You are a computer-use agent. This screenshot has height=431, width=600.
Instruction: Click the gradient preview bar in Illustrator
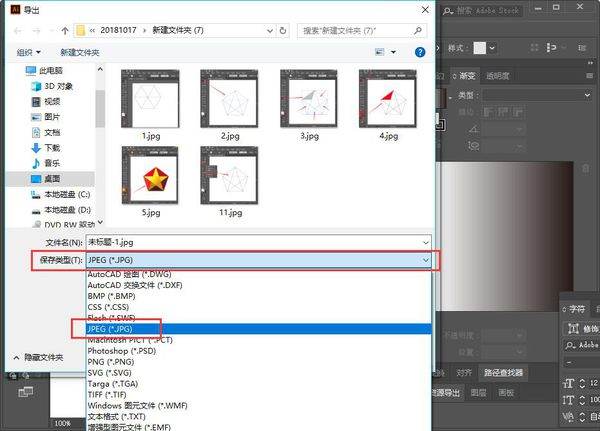click(x=505, y=236)
